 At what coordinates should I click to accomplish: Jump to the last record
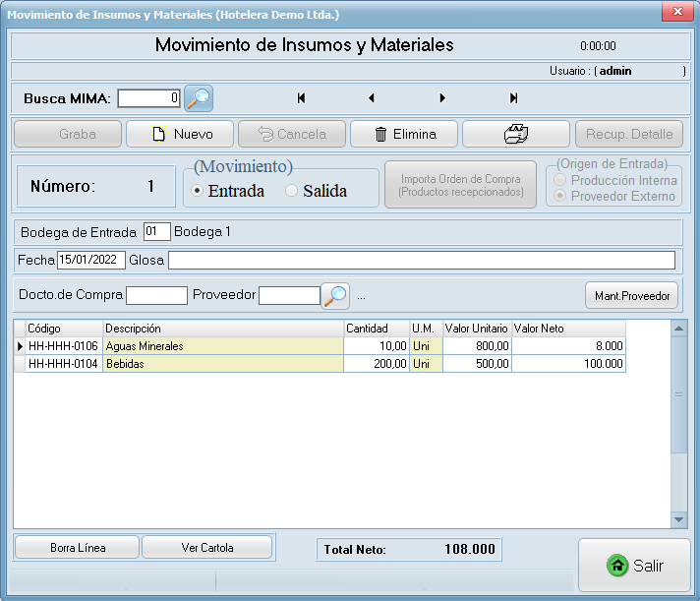point(513,97)
